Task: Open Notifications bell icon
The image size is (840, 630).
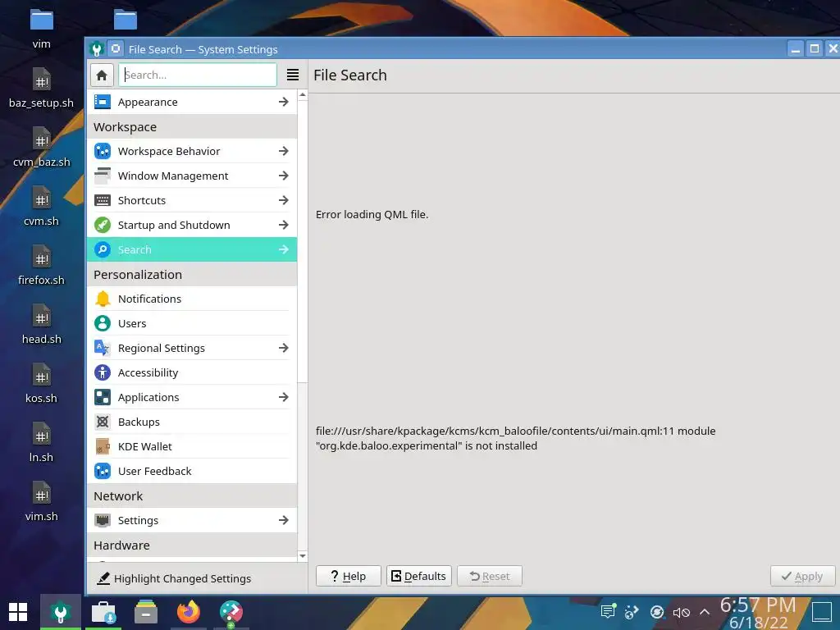Action: (x=103, y=299)
